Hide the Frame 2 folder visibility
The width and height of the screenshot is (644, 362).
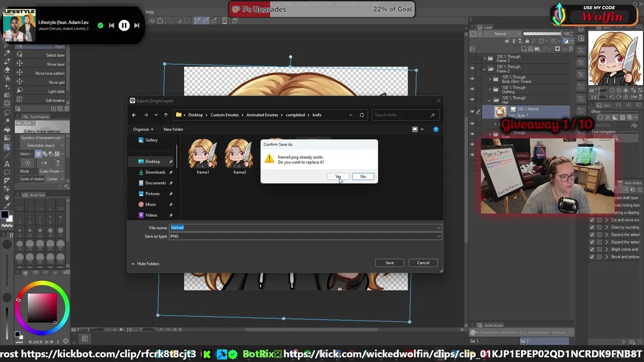[x=472, y=69]
